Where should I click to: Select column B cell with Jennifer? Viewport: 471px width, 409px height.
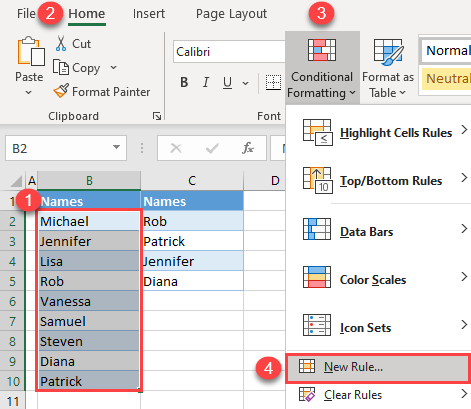(x=89, y=241)
